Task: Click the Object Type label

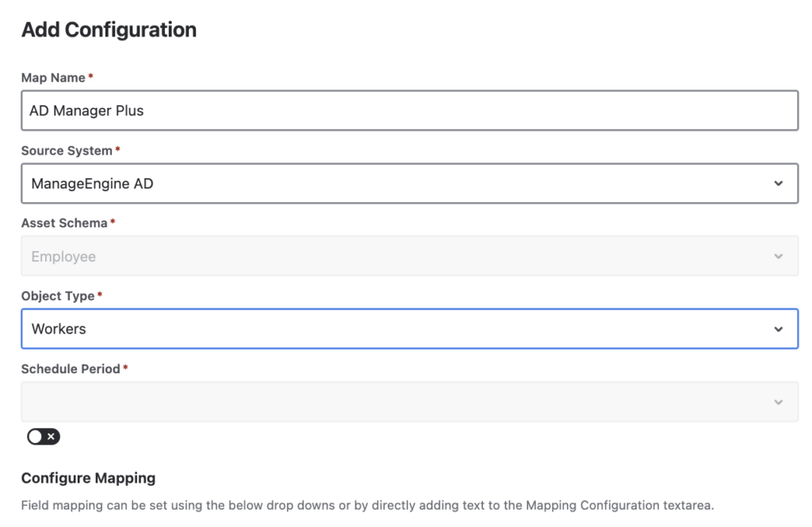Action: coord(58,296)
